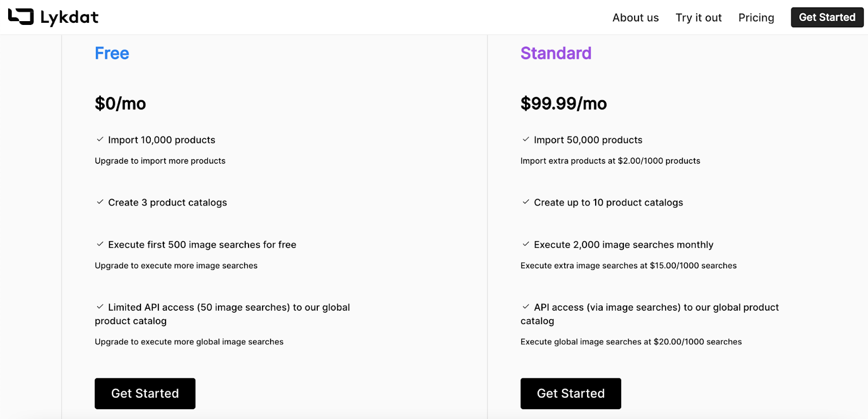Click checkmark beside Import 10,000 products

click(100, 139)
